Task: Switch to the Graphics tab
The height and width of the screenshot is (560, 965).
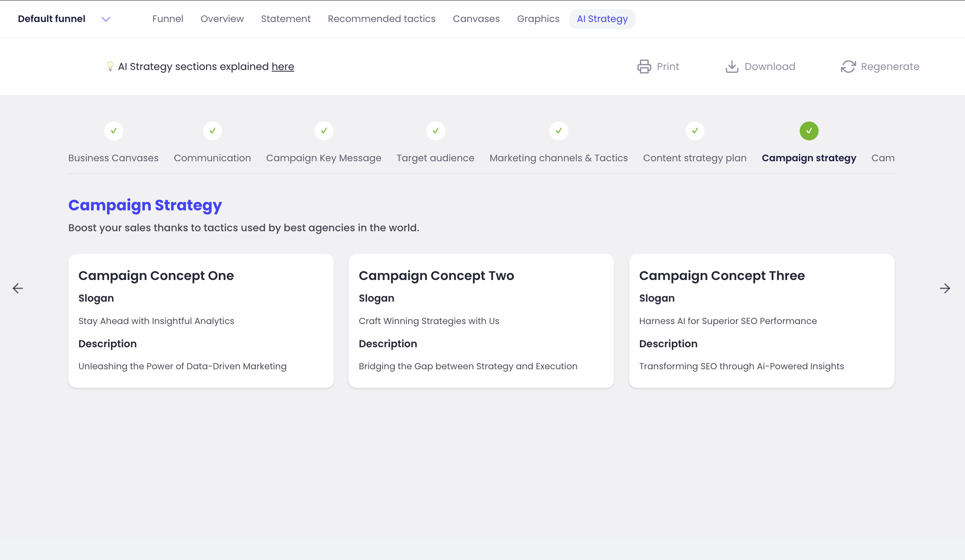Action: 538,18
